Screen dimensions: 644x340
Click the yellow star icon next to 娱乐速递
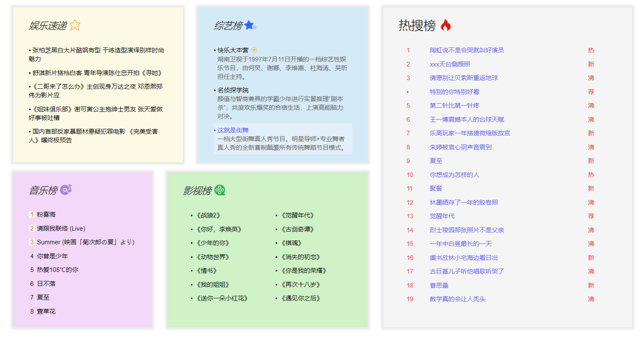tap(74, 25)
